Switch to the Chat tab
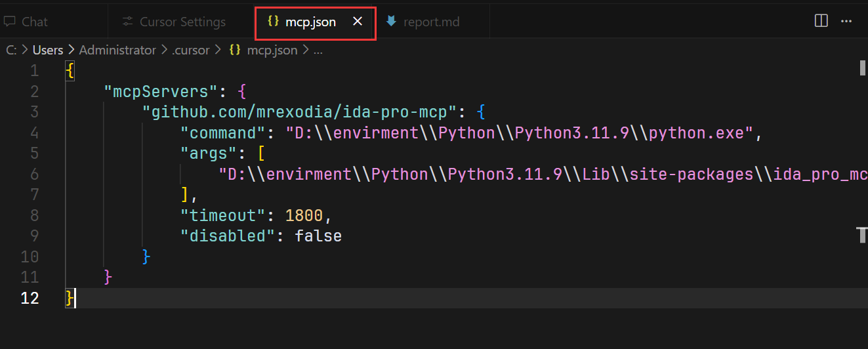The image size is (868, 349). 34,22
